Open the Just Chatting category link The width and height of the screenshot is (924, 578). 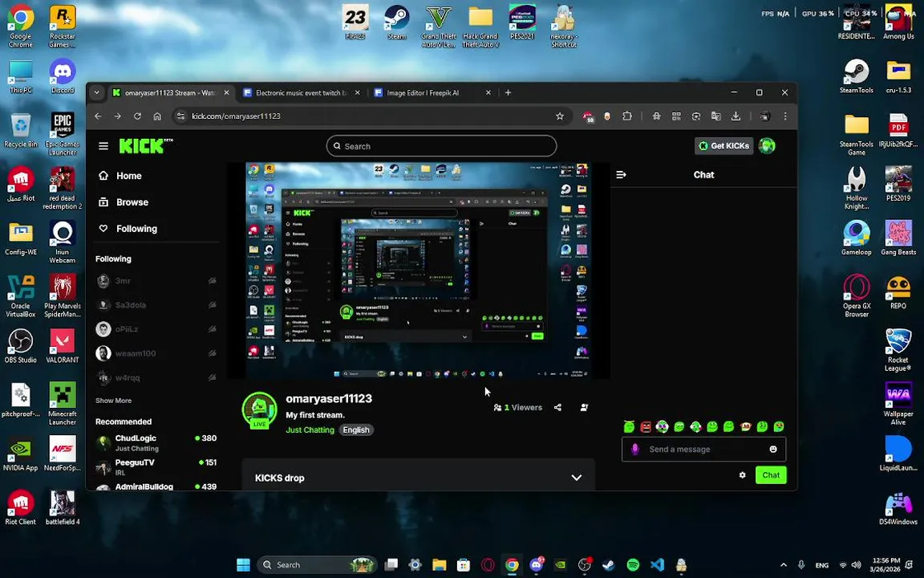(310, 430)
